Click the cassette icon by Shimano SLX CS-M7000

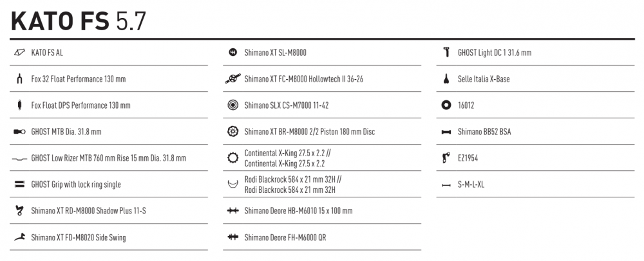pyautogui.click(x=233, y=105)
